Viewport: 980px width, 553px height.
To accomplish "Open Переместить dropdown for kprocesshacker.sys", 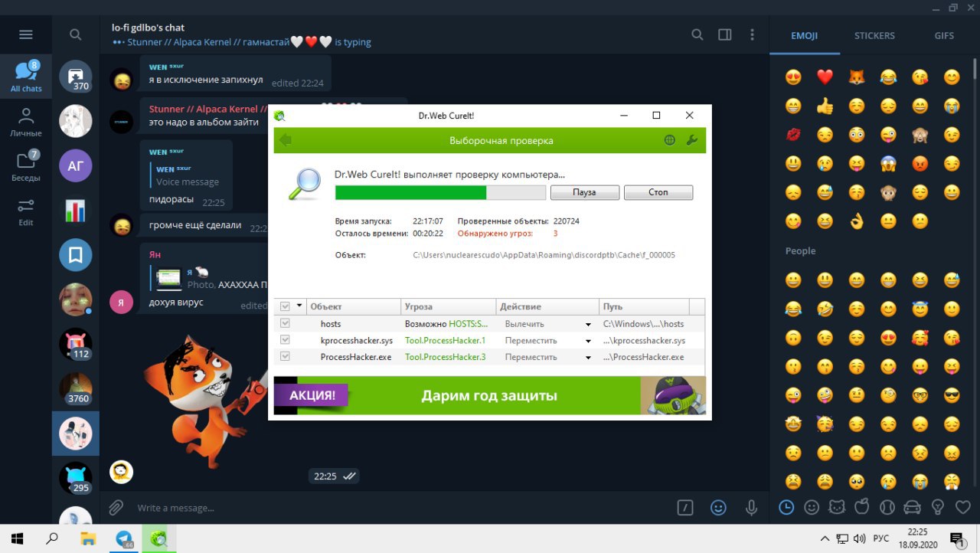I will point(588,341).
